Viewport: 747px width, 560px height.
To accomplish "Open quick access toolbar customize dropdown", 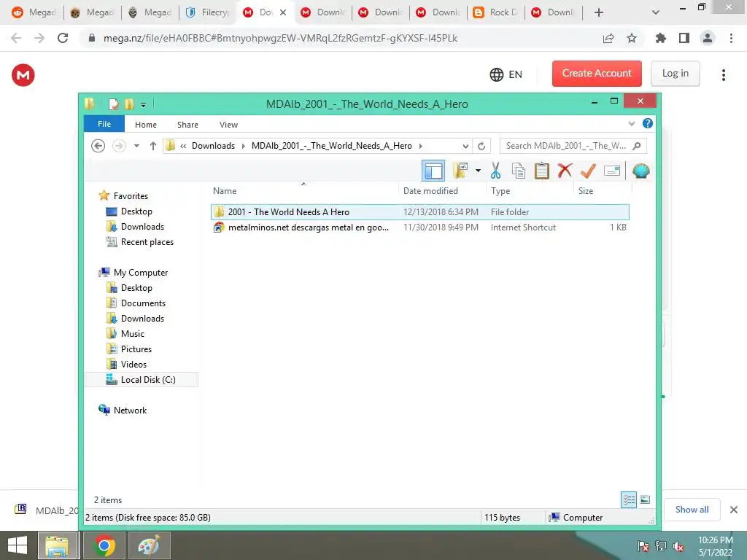I will (x=143, y=104).
